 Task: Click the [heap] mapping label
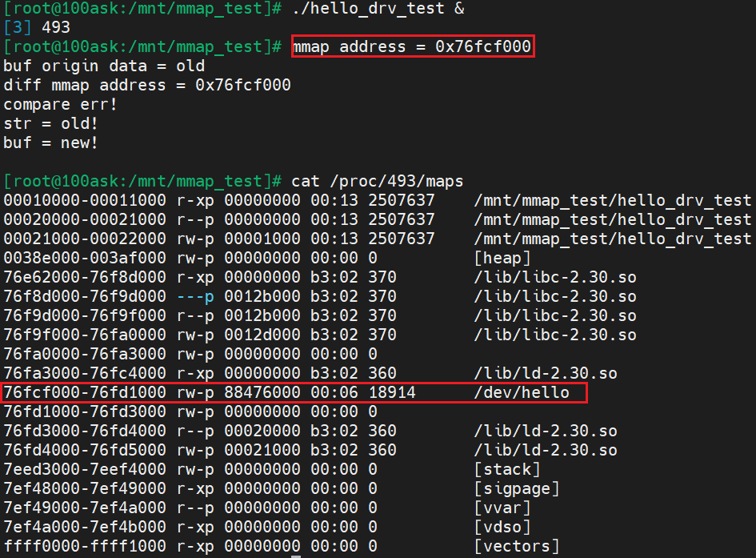click(x=502, y=258)
